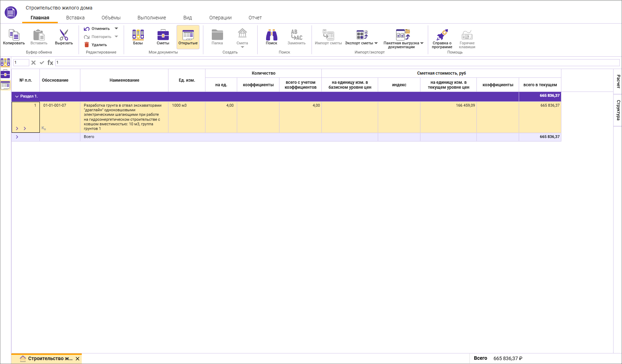Close the Строительство ж... document tab
The image size is (622, 364).
[x=78, y=359]
